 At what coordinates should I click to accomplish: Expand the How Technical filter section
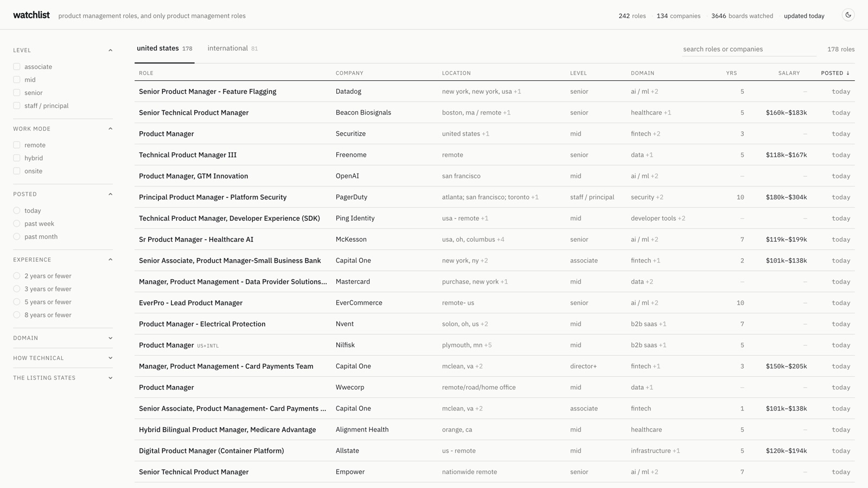(x=63, y=358)
